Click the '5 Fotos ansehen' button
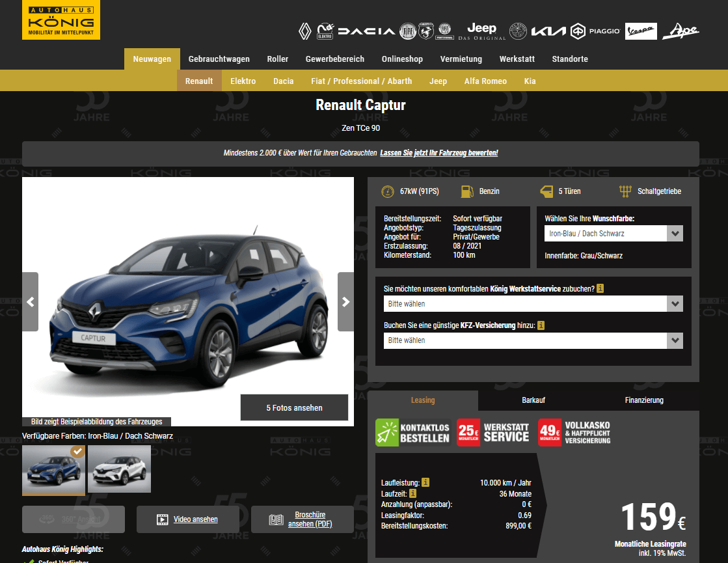This screenshot has width=728, height=563. click(294, 407)
